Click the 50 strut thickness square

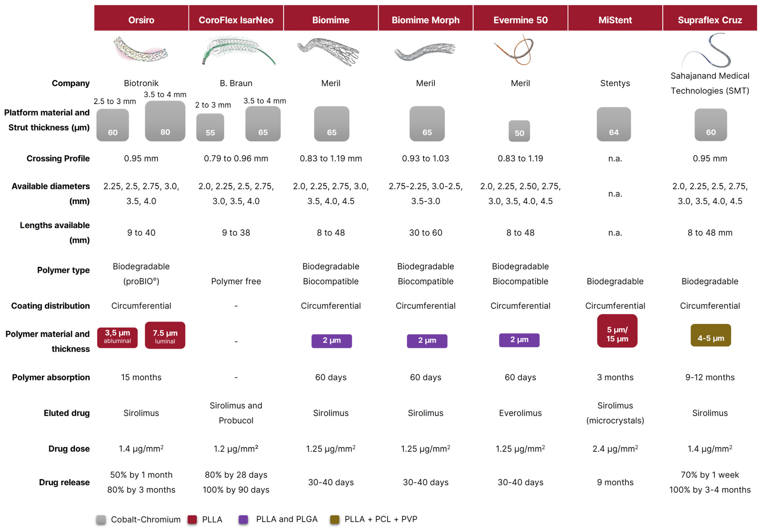[x=519, y=131]
